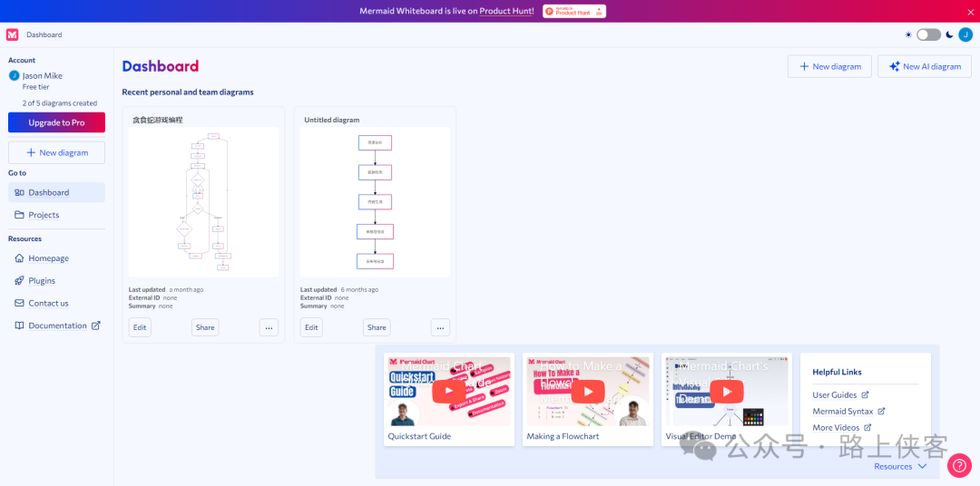Click the Quickstart Guide caption

pyautogui.click(x=419, y=436)
